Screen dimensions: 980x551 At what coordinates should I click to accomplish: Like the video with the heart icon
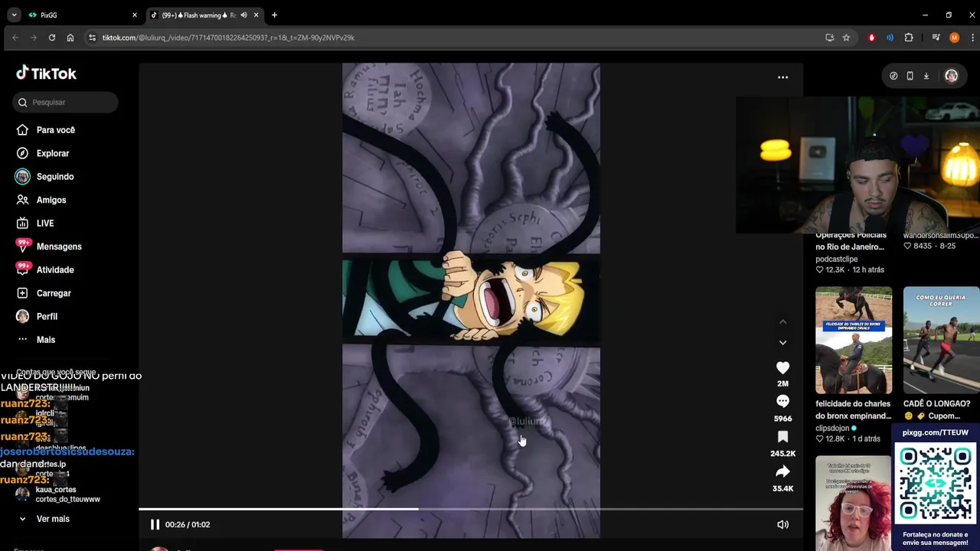click(x=782, y=369)
